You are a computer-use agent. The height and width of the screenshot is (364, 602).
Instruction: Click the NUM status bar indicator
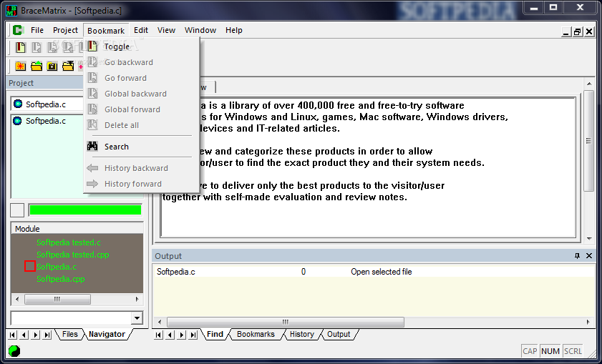[x=550, y=351]
